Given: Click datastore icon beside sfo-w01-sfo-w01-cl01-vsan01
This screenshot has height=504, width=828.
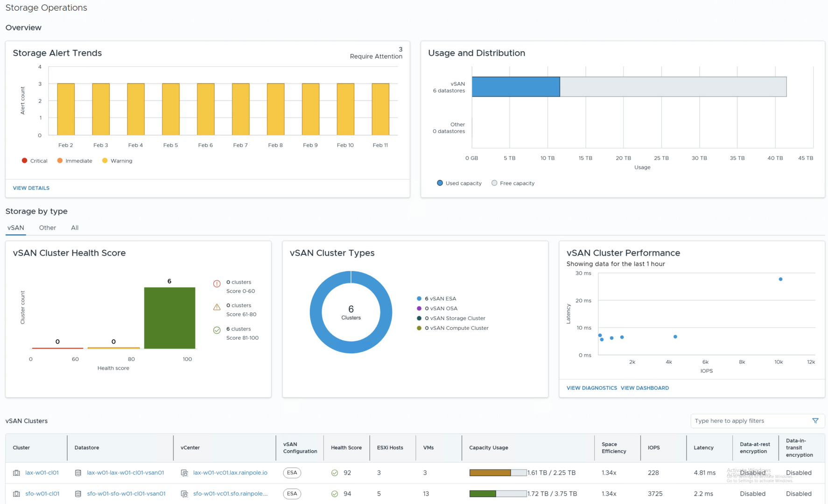Looking at the screenshot, I should (x=78, y=494).
